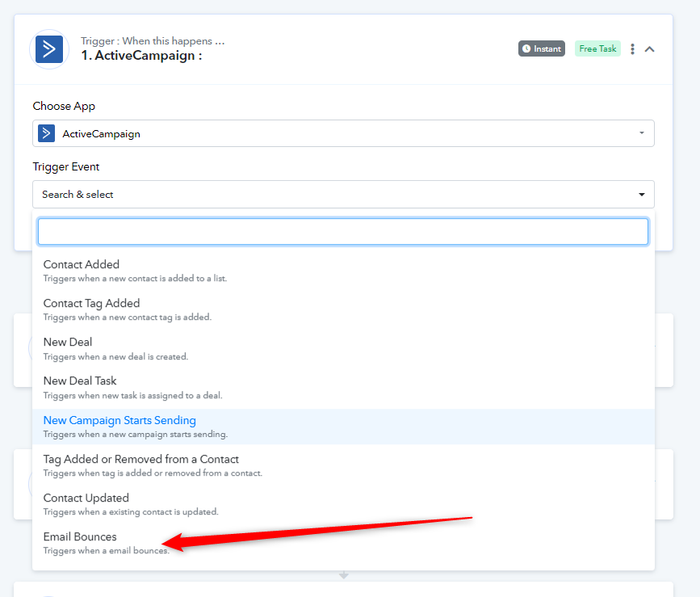This screenshot has height=597, width=700.
Task: Select the Contact Added trigger
Action: pyautogui.click(x=343, y=271)
